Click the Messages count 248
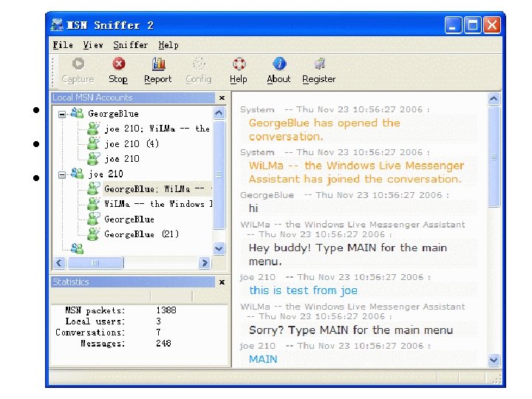Image resolution: width=532 pixels, height=399 pixels. 163,343
